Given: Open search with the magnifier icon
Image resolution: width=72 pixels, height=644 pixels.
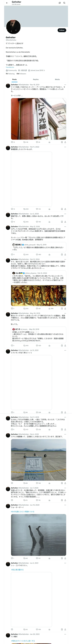Looking at the screenshot, I should (64, 3).
